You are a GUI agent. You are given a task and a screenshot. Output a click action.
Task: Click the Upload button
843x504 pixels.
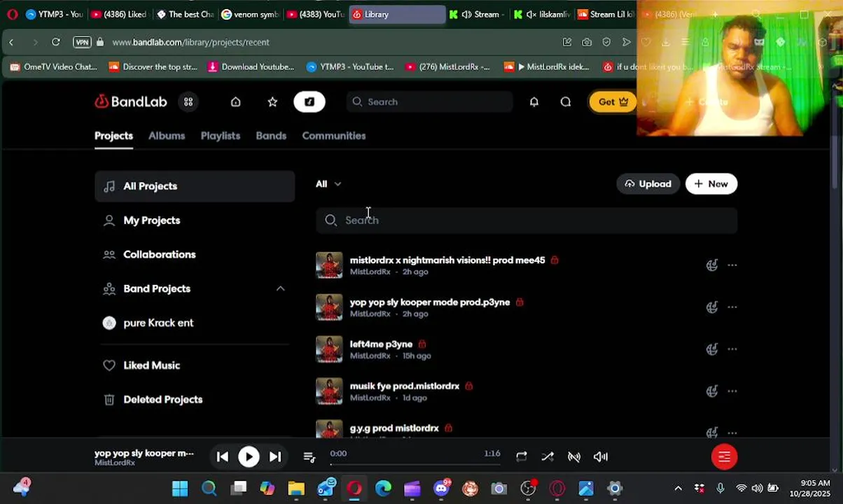(648, 184)
